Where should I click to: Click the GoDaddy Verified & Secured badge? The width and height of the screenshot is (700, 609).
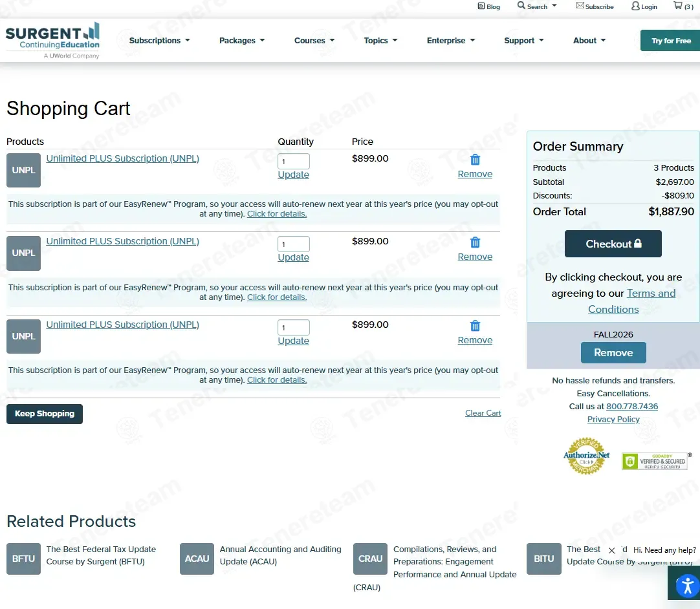pos(655,461)
